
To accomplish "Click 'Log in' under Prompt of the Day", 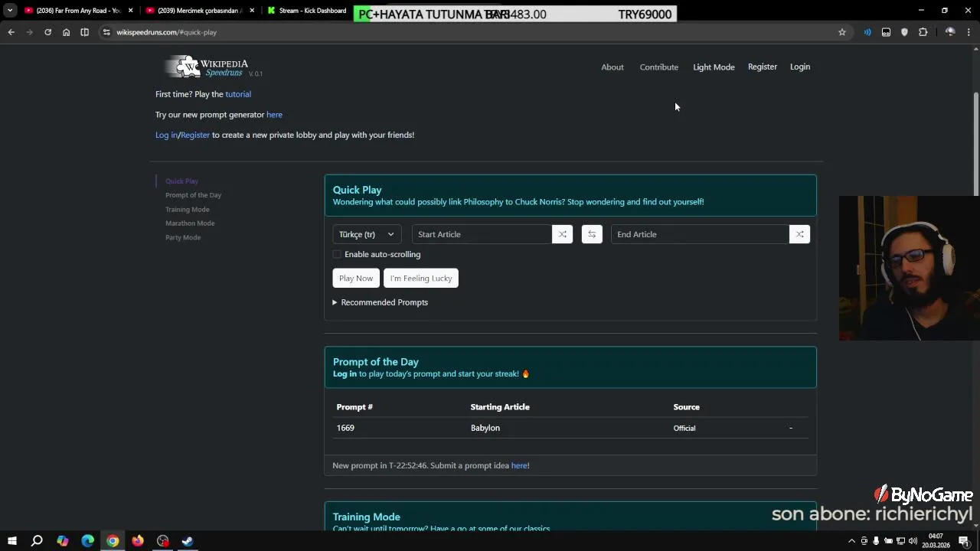I will point(345,374).
